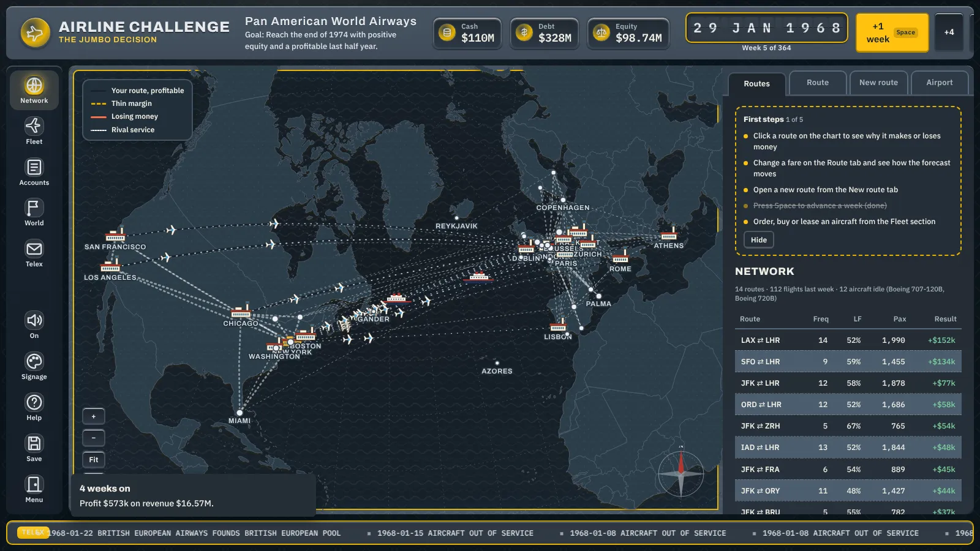Sort table by Freq column header
The image size is (980, 551).
tap(821, 319)
